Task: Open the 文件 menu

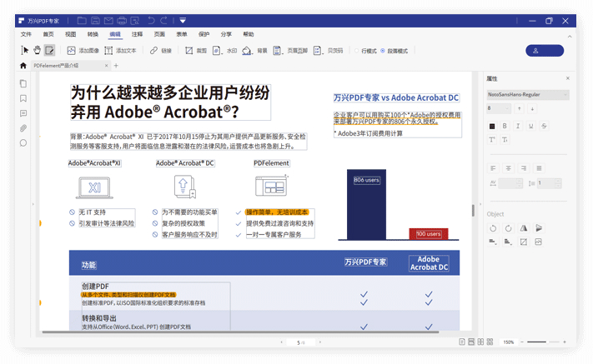Action: (26, 34)
